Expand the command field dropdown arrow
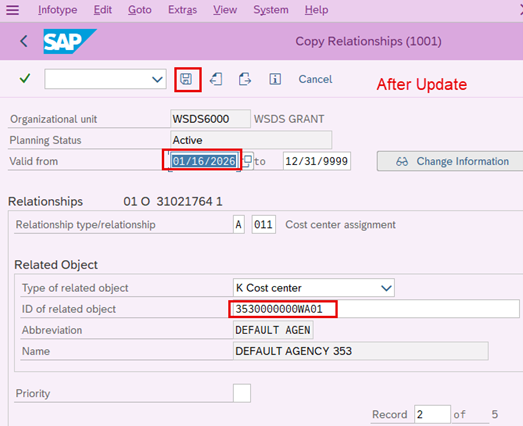Image resolution: width=523 pixels, height=426 pixels. 157,79
